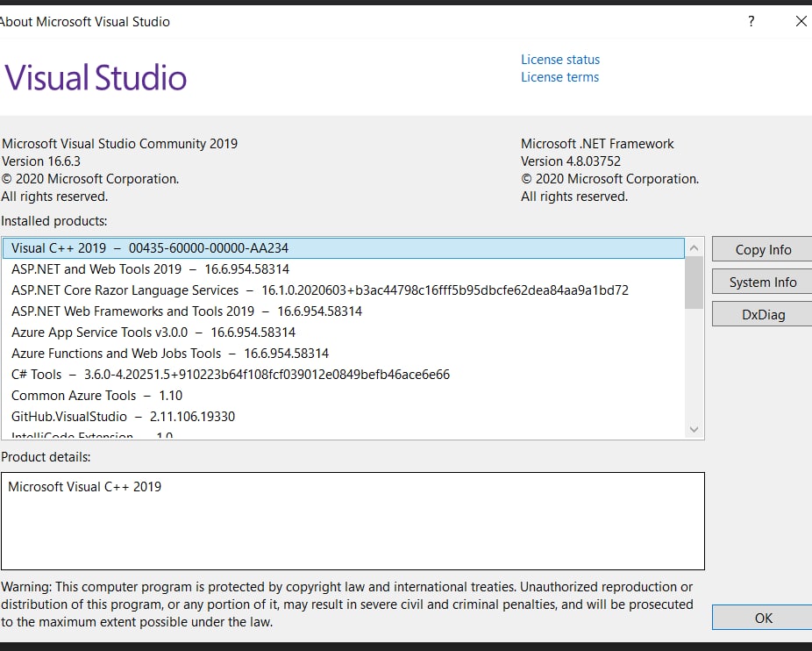Screen dimensions: 812x651
Task: Select Common Azure Tools 1.10
Action: (x=344, y=396)
